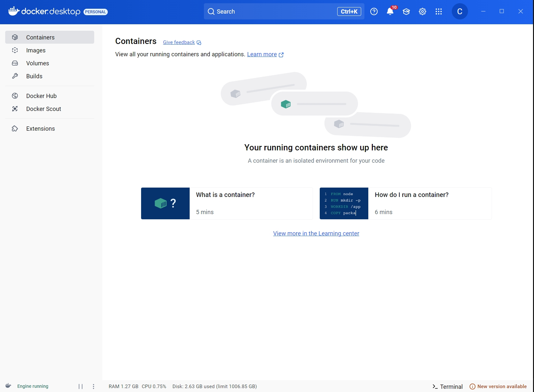Click the Give feedback link
This screenshot has width=534, height=392.
(179, 42)
